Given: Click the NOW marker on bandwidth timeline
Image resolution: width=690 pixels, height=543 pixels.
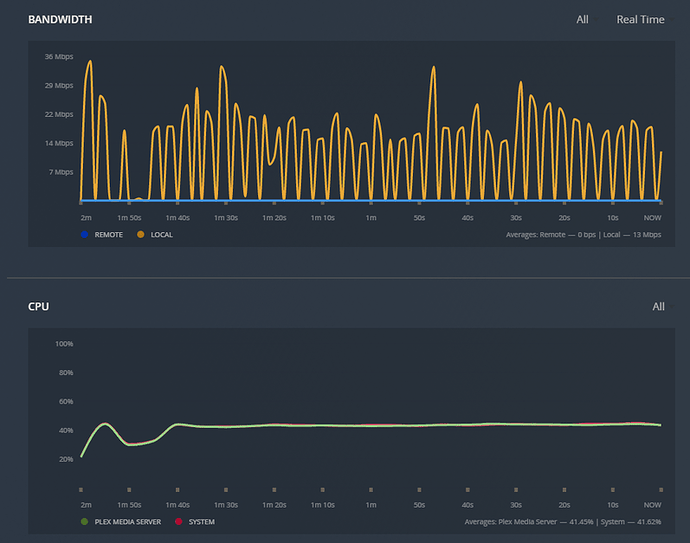Looking at the screenshot, I should click(x=652, y=218).
